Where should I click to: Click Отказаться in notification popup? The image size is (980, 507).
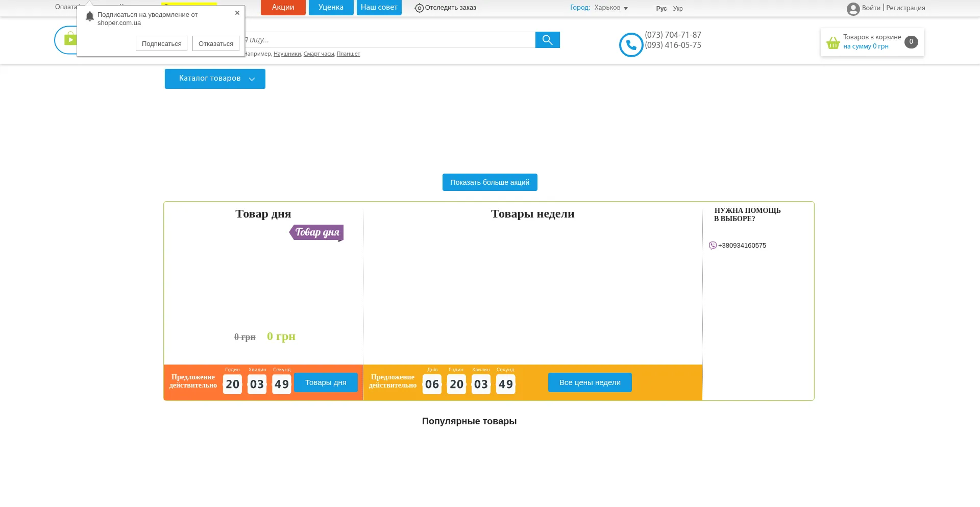pyautogui.click(x=216, y=43)
